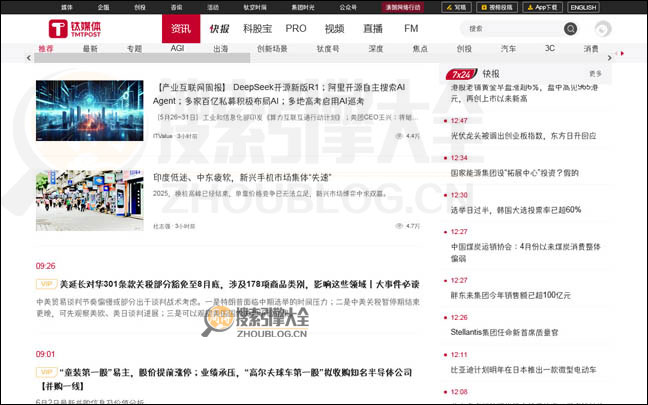Select the 专题 category

[x=134, y=48]
